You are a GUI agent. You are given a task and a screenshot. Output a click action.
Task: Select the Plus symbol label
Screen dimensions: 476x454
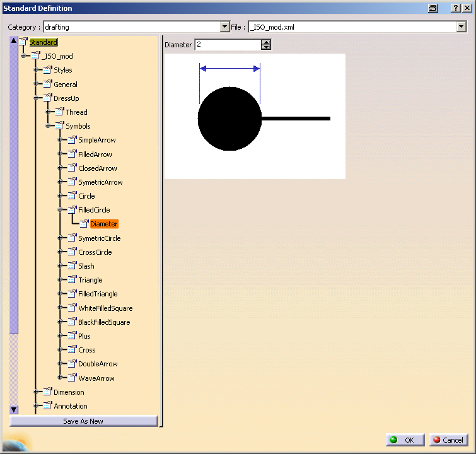(84, 336)
